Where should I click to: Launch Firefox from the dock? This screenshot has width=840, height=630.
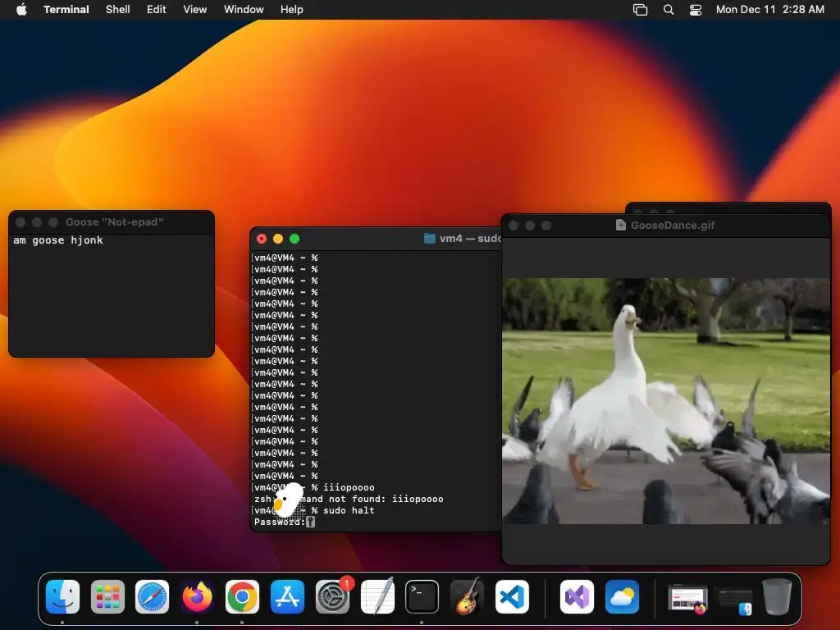coord(197,596)
